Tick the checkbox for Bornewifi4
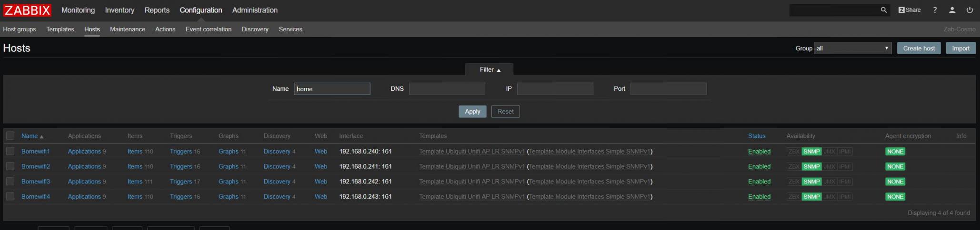Screen dimensions: 980x230 pos(10,196)
